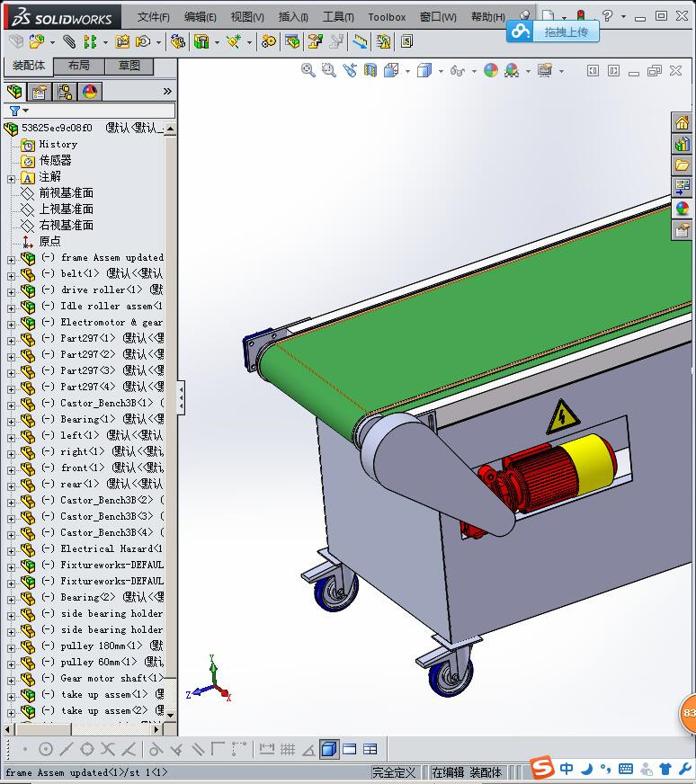This screenshot has width=696, height=784.
Task: Switch to the 布局 tab
Action: point(78,66)
